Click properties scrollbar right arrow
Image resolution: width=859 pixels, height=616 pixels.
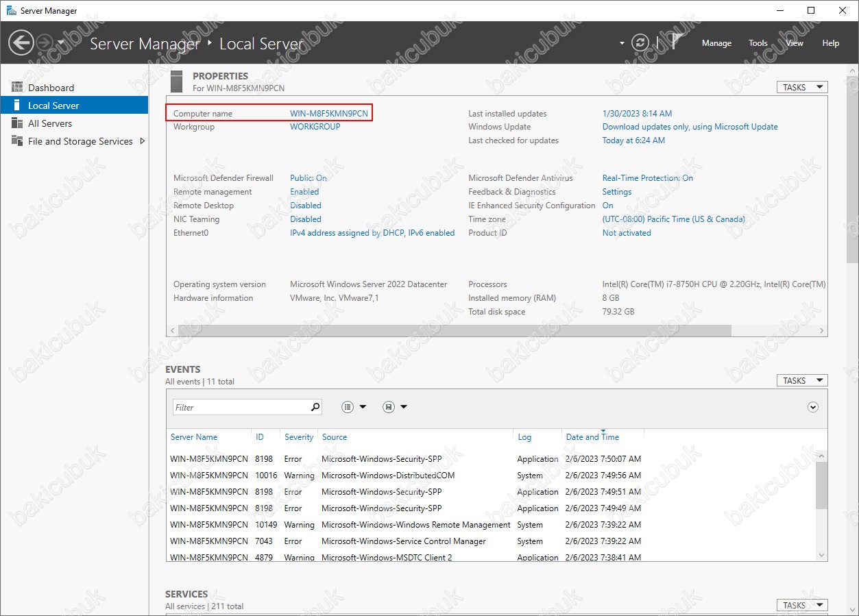(823, 331)
